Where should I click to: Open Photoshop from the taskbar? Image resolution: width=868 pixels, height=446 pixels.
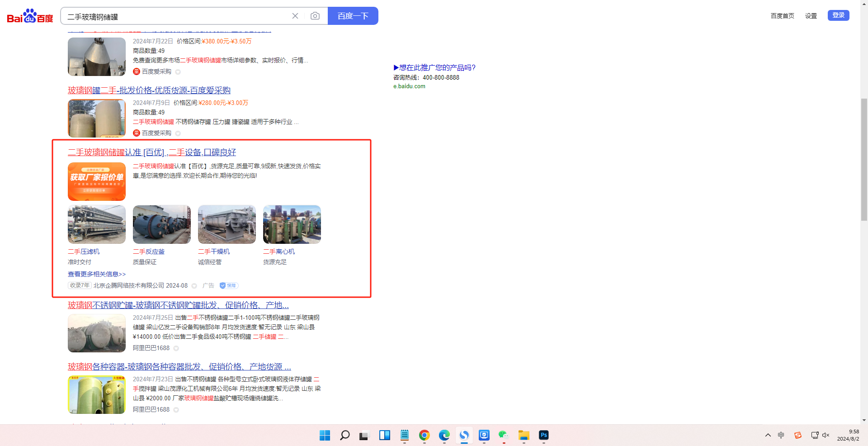543,435
